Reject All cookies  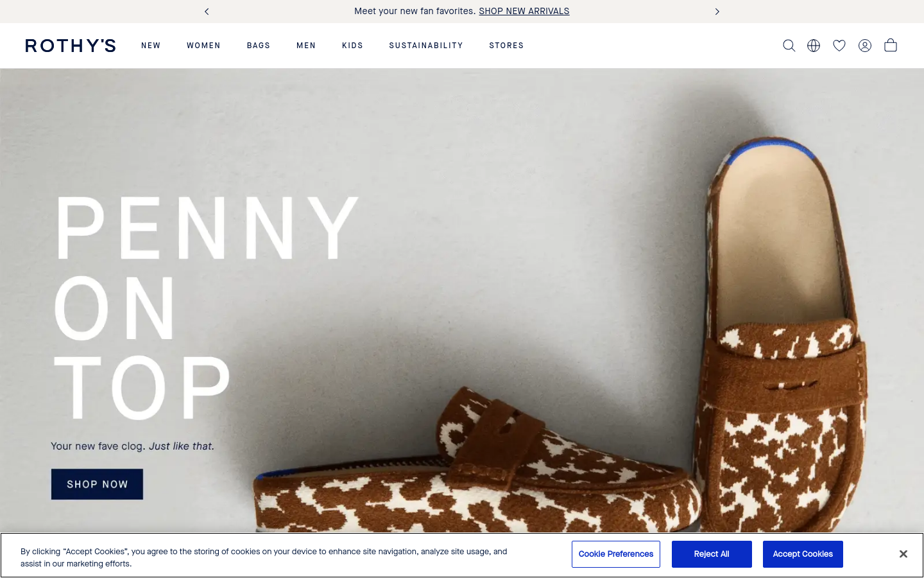(x=712, y=554)
